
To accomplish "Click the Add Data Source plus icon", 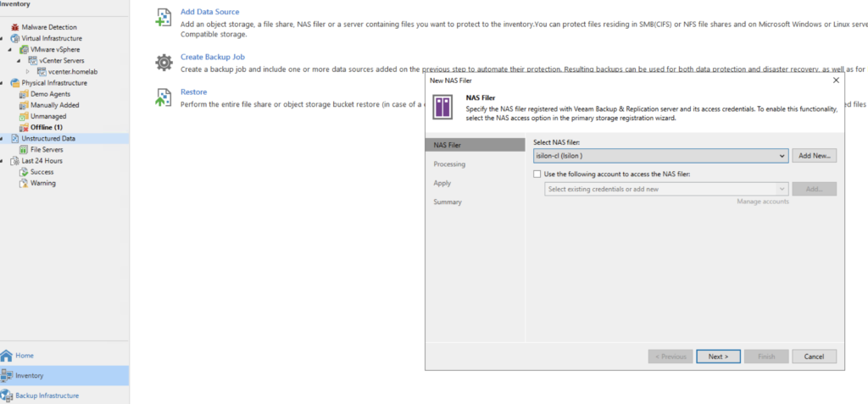I will 164,18.
